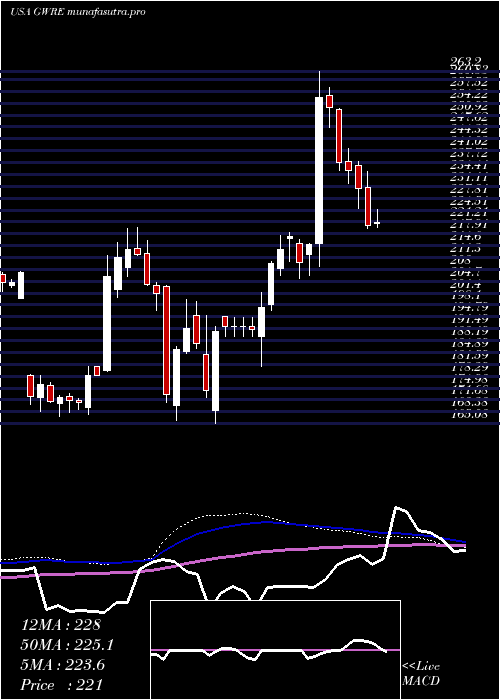Open the <<Live MACD label
Viewport: 500px width, 700px height.
(421, 674)
